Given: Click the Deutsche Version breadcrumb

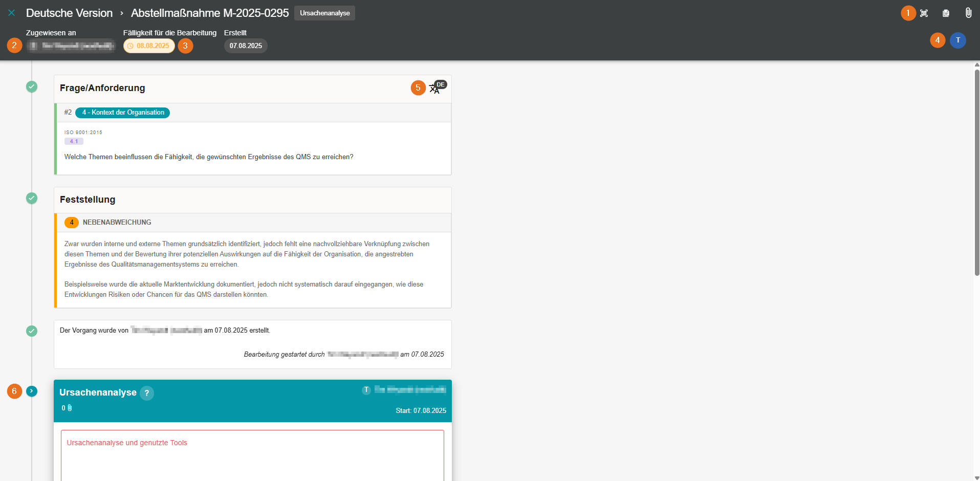Looking at the screenshot, I should click(69, 13).
